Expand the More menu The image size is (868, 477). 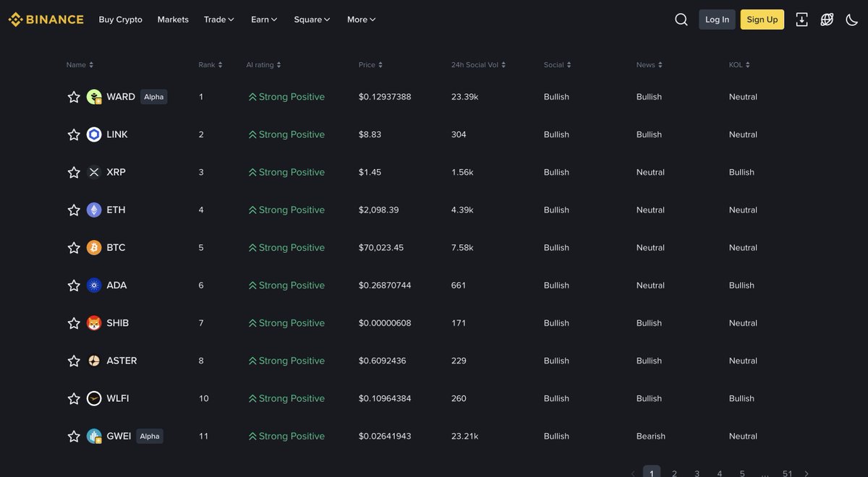pos(361,20)
